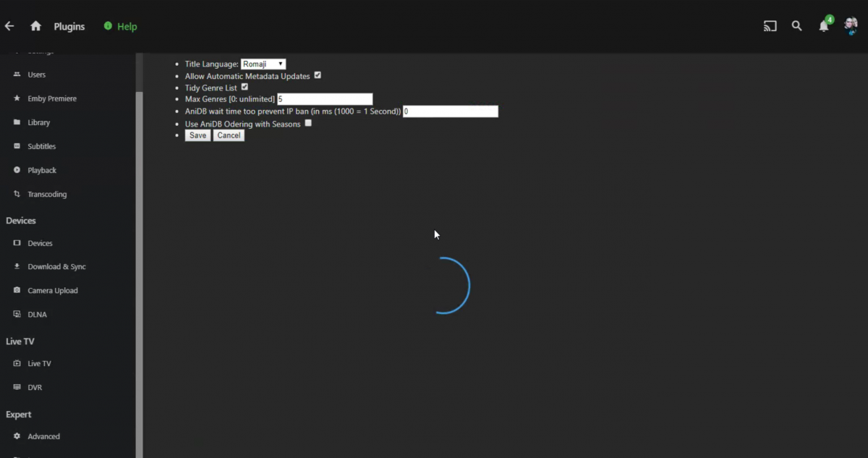Click the Plugins page title
Viewport: 868px width, 458px height.
[69, 26]
